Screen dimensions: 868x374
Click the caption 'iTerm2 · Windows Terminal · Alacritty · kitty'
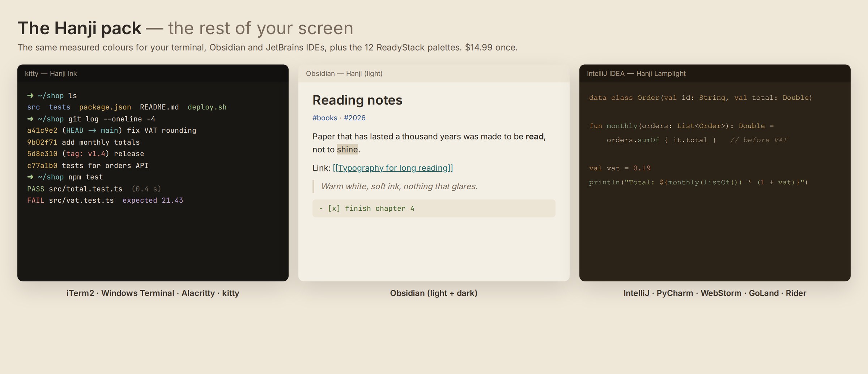[x=153, y=293]
